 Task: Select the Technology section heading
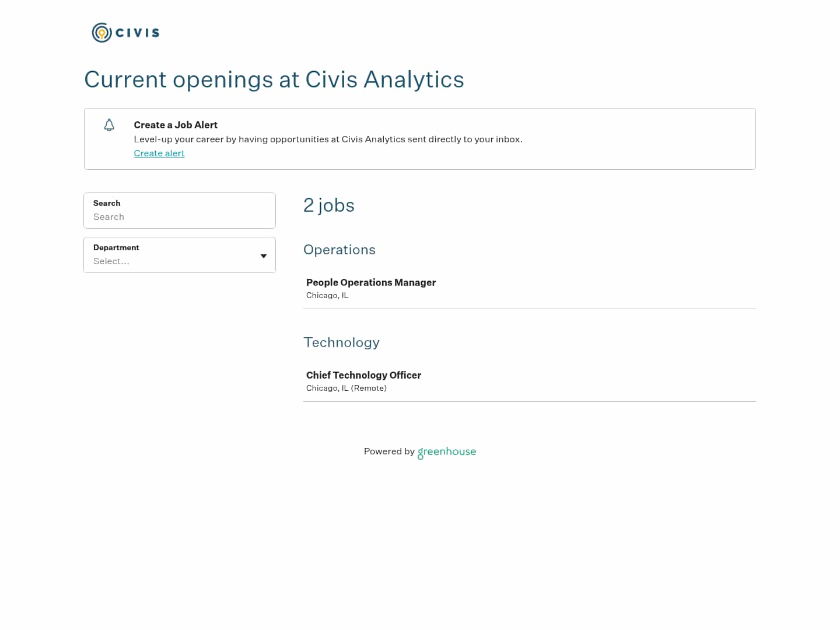(x=342, y=343)
